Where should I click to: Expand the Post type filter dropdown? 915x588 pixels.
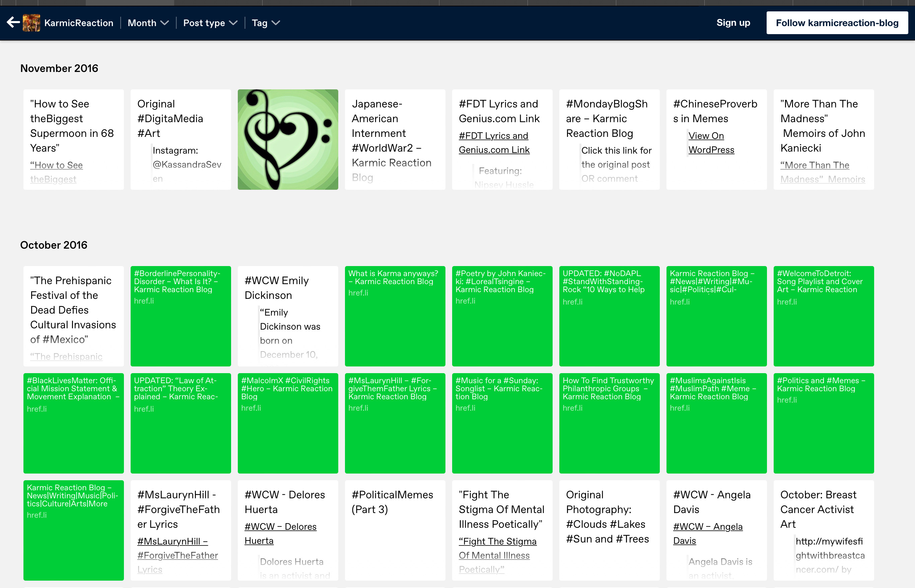[x=210, y=23]
